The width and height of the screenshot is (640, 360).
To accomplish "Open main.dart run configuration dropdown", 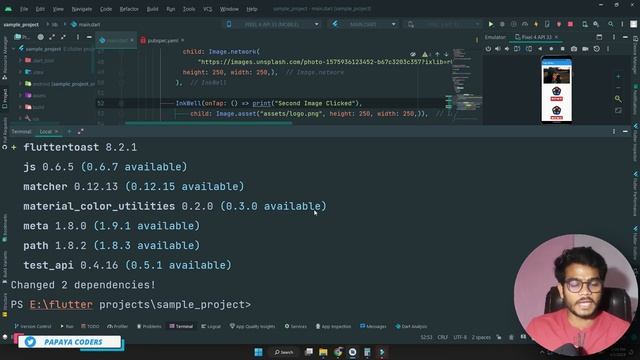I will [364, 24].
